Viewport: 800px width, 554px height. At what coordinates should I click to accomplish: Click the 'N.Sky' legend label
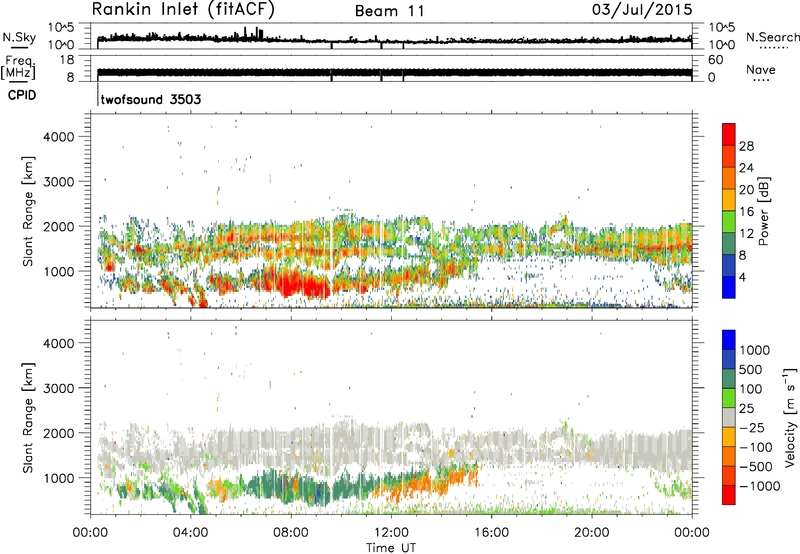19,37
